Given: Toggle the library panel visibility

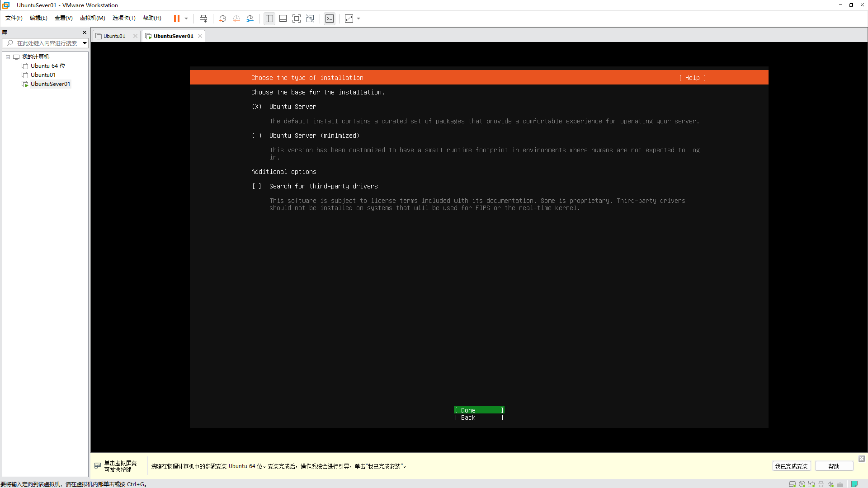Looking at the screenshot, I should coord(269,19).
